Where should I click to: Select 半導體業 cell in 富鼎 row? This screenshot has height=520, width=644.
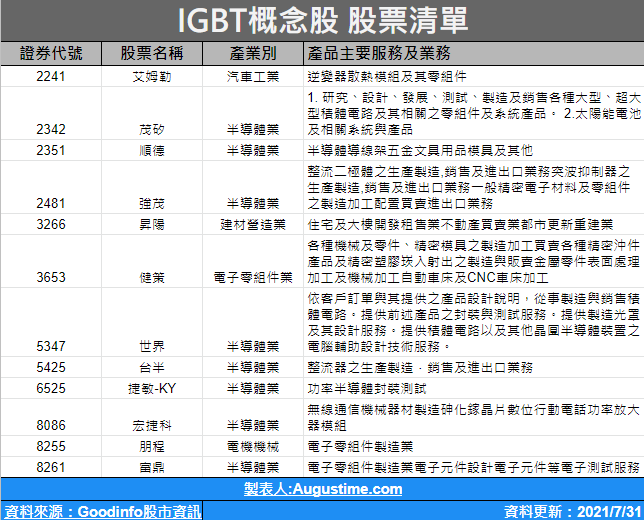coord(253,467)
